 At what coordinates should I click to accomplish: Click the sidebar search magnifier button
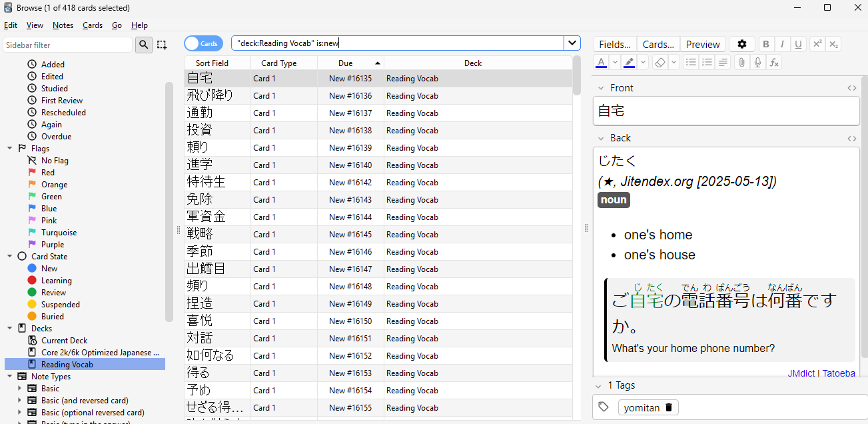pyautogui.click(x=144, y=45)
